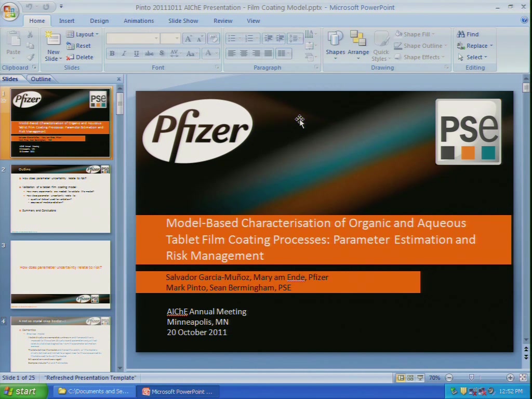
Task: Expand the Replace dropdown arrow
Action: 491,46
